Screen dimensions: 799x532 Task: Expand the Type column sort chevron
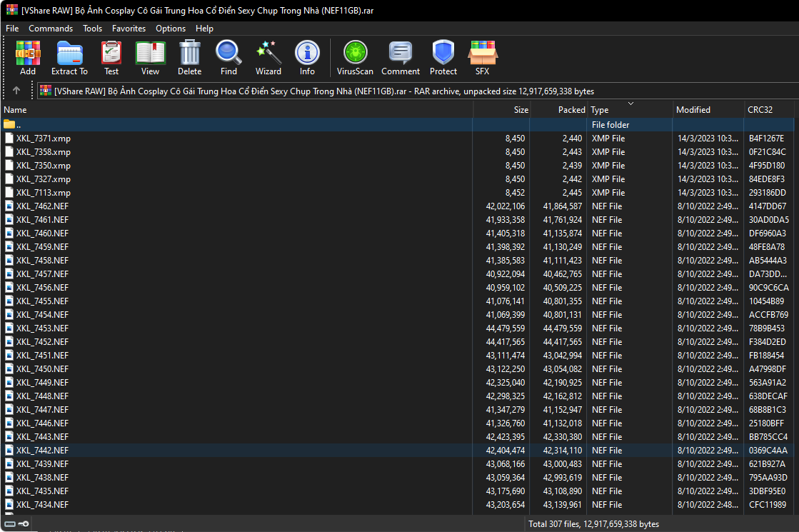click(630, 104)
